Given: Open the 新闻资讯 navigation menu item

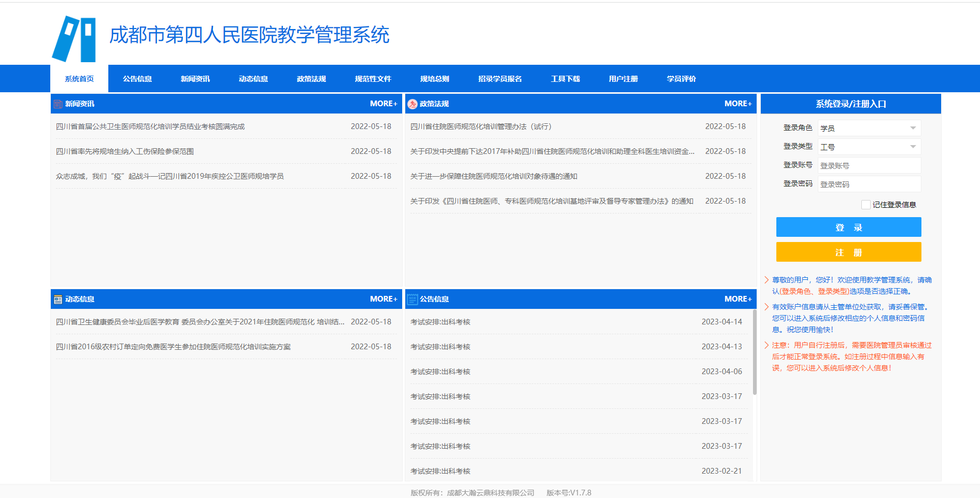Looking at the screenshot, I should (x=195, y=79).
